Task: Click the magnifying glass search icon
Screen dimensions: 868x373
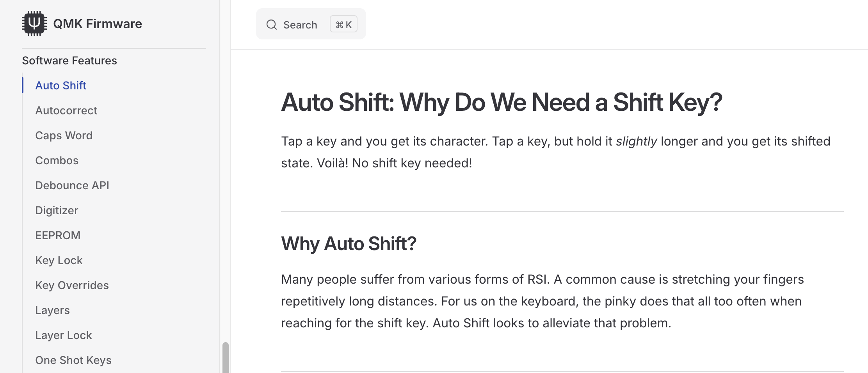Action: [x=272, y=25]
